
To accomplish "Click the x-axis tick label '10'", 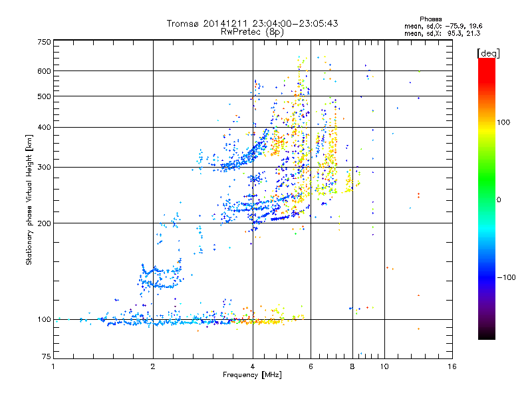I will click(384, 366).
